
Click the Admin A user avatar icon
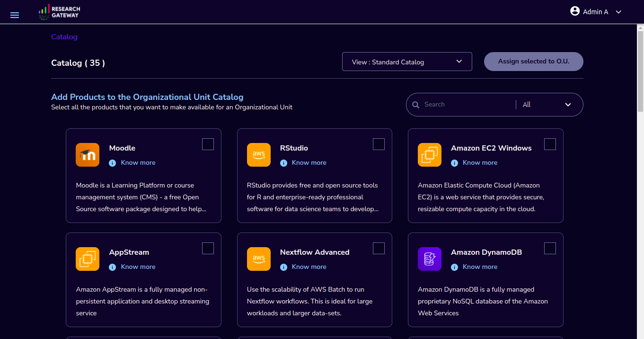[x=575, y=11]
